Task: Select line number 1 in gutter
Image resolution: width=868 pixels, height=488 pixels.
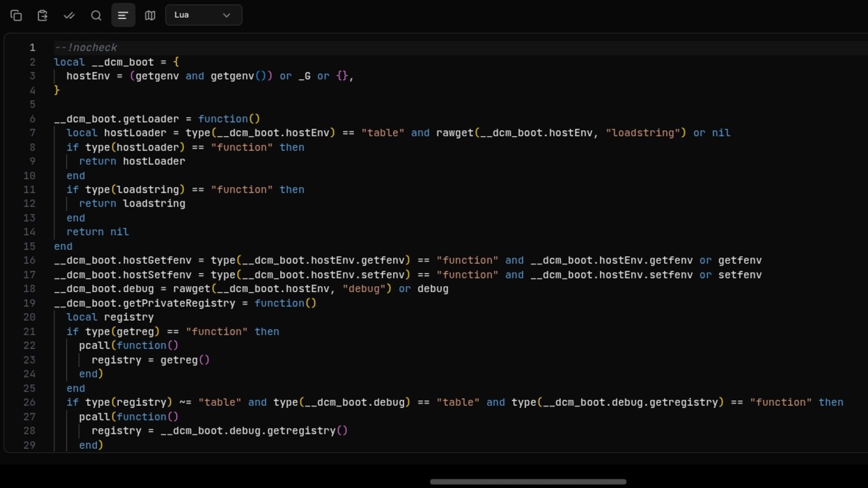Action: (32, 47)
